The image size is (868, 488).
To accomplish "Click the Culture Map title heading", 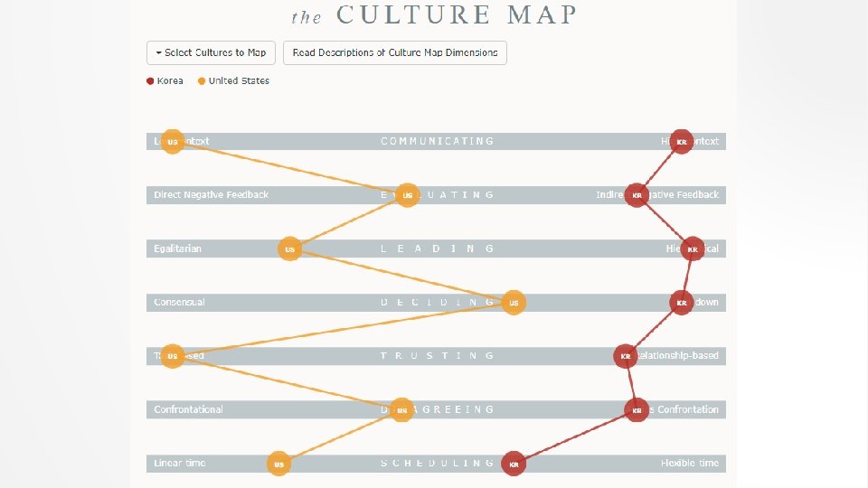I will (434, 15).
